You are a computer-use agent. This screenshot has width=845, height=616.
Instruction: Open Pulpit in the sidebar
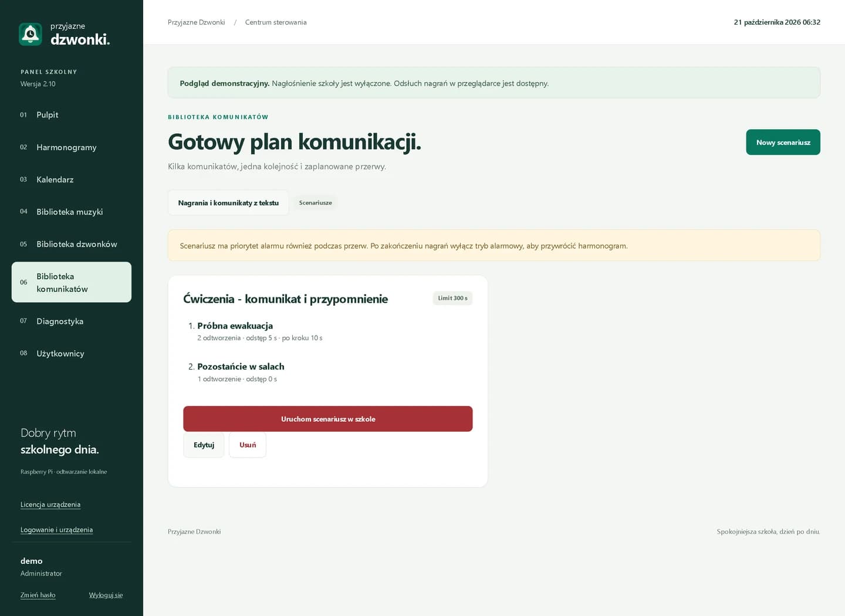click(x=72, y=115)
